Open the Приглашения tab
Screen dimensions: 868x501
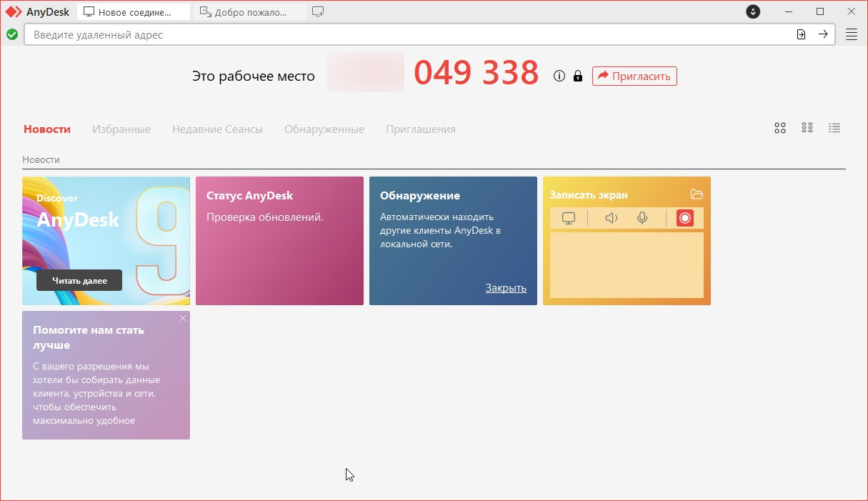[421, 129]
